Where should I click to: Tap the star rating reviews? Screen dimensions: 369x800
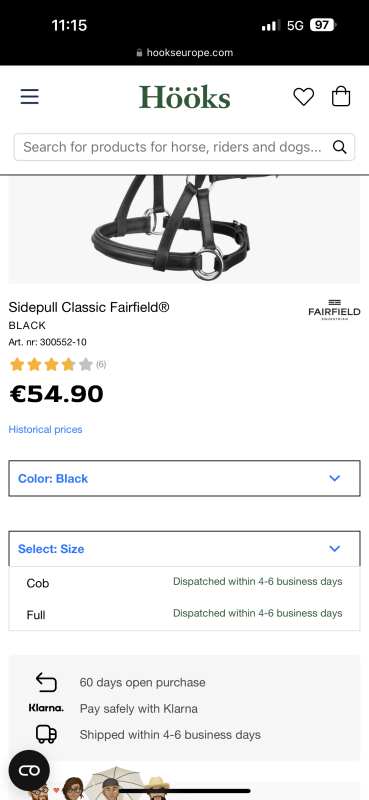point(58,364)
